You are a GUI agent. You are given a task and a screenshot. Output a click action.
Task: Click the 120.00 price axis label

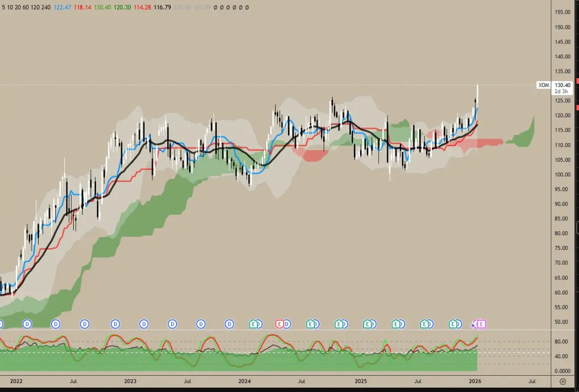(562, 116)
